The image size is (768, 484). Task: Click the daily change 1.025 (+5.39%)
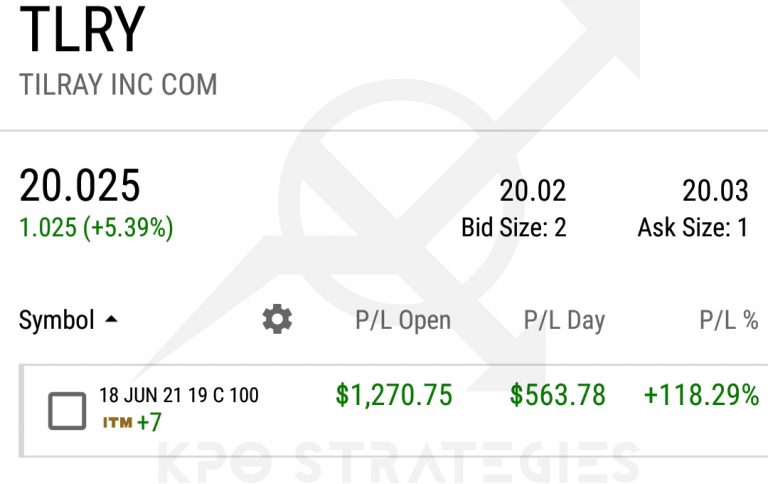(x=96, y=228)
